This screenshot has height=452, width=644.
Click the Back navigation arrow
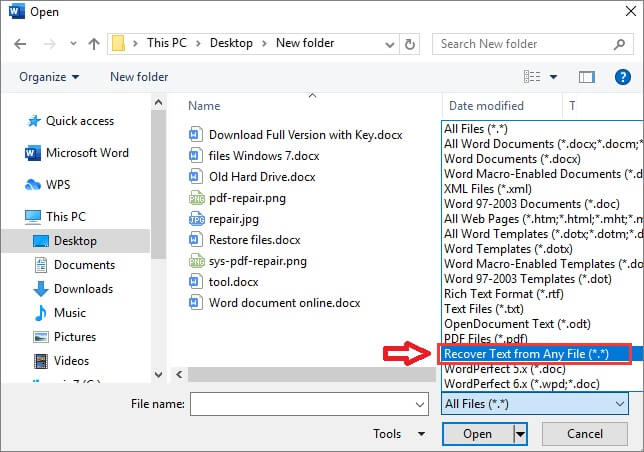click(x=19, y=44)
